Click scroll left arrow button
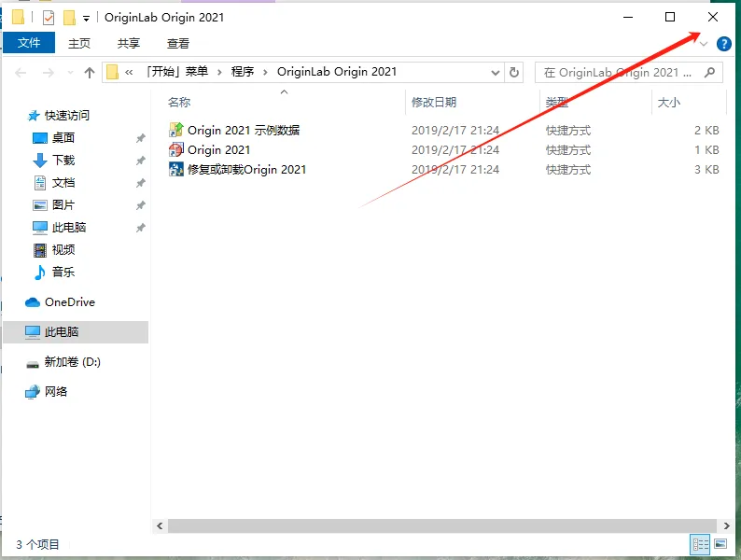 click(x=160, y=525)
